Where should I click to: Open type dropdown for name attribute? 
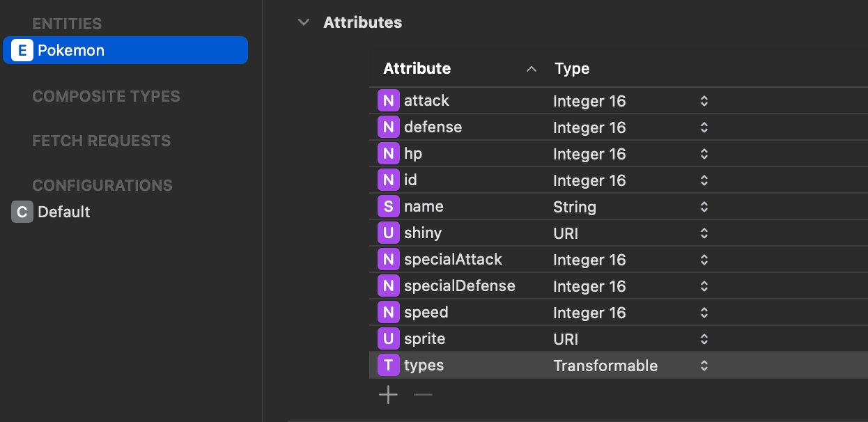coord(704,207)
